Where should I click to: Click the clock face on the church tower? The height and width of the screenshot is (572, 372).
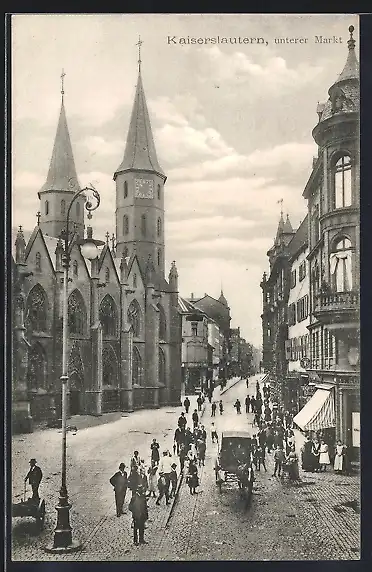[144, 189]
